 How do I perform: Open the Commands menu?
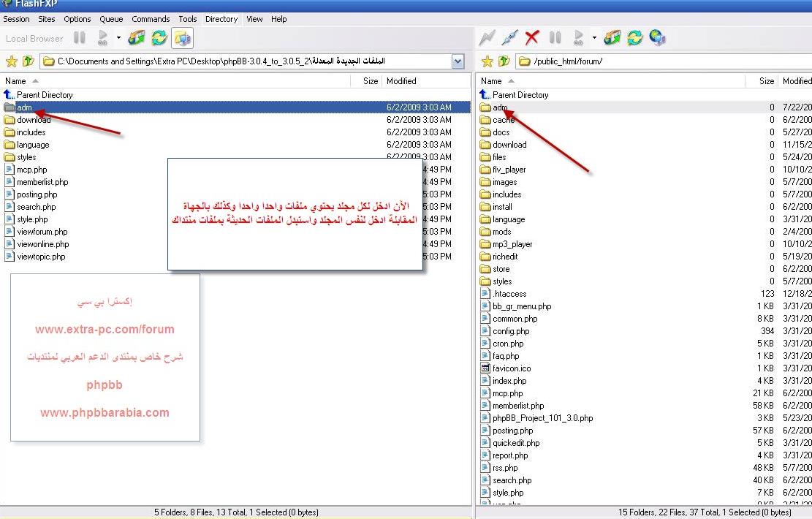tap(151, 19)
